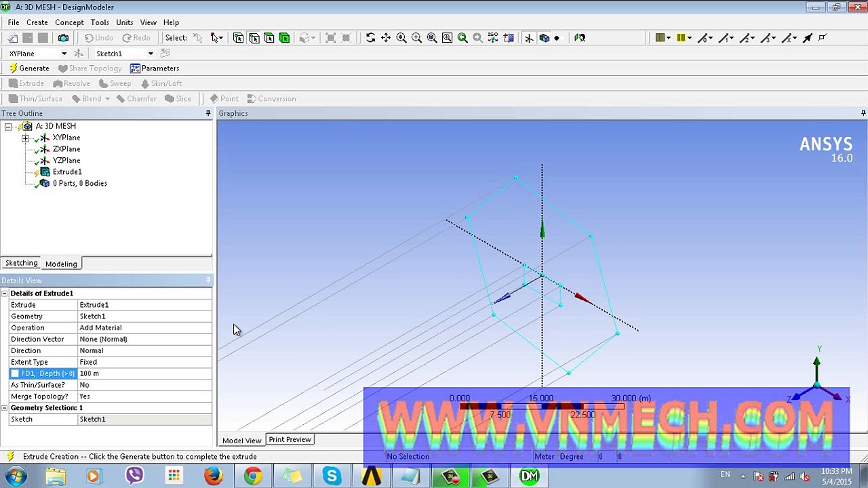Enable the body selection filter
The height and width of the screenshot is (488, 868).
click(284, 38)
